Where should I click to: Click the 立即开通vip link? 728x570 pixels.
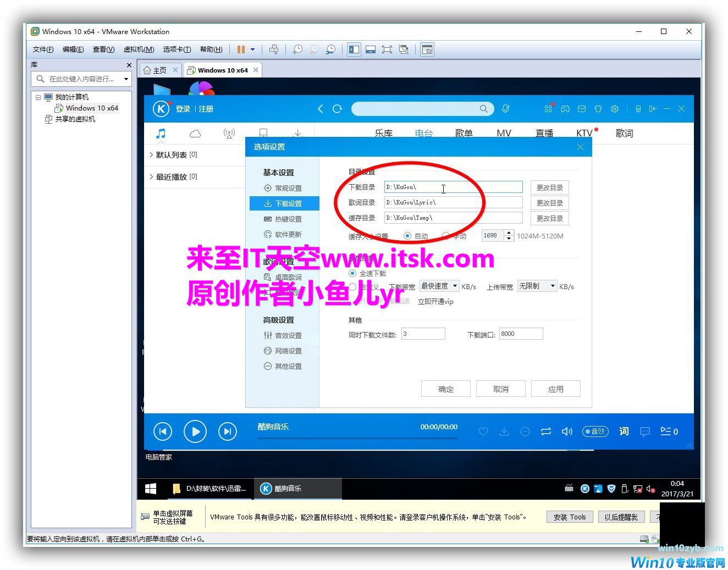click(x=436, y=302)
